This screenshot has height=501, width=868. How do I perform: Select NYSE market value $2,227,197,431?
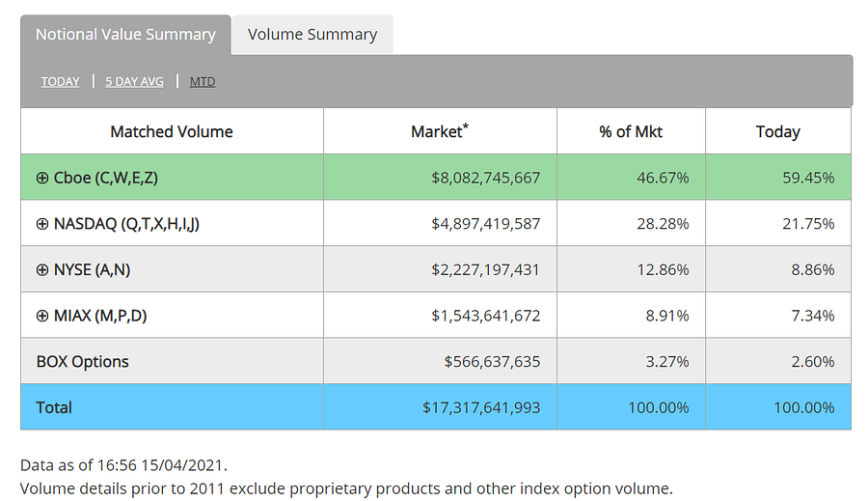[485, 270]
